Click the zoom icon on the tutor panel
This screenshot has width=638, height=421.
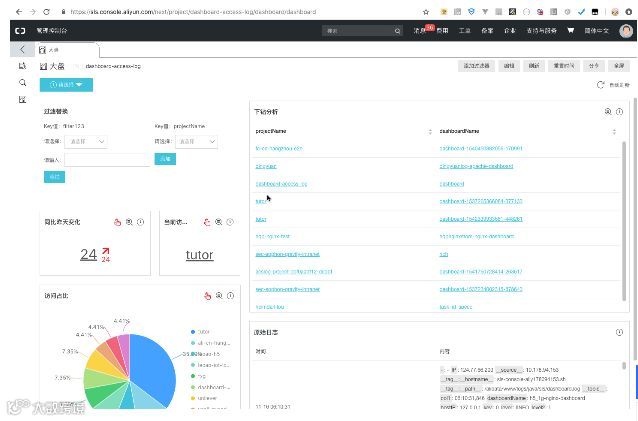coord(218,222)
